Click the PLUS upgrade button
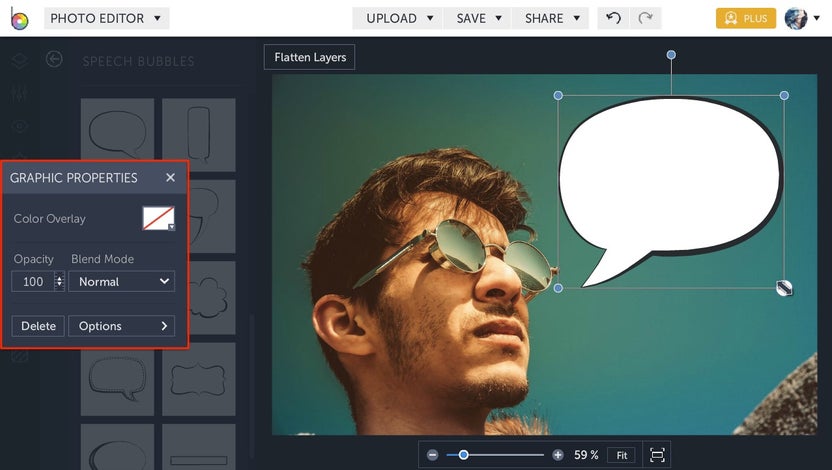The width and height of the screenshot is (832, 470). click(746, 19)
